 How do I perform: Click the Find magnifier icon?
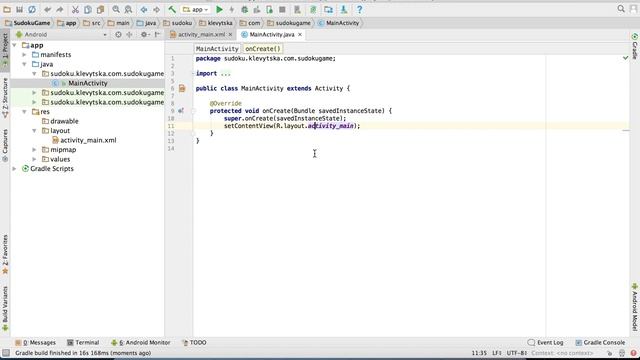coord(116,9)
